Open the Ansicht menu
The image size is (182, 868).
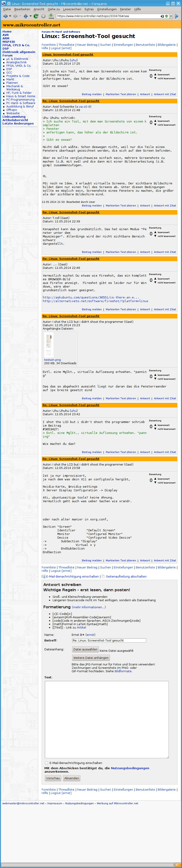(x=39, y=9)
